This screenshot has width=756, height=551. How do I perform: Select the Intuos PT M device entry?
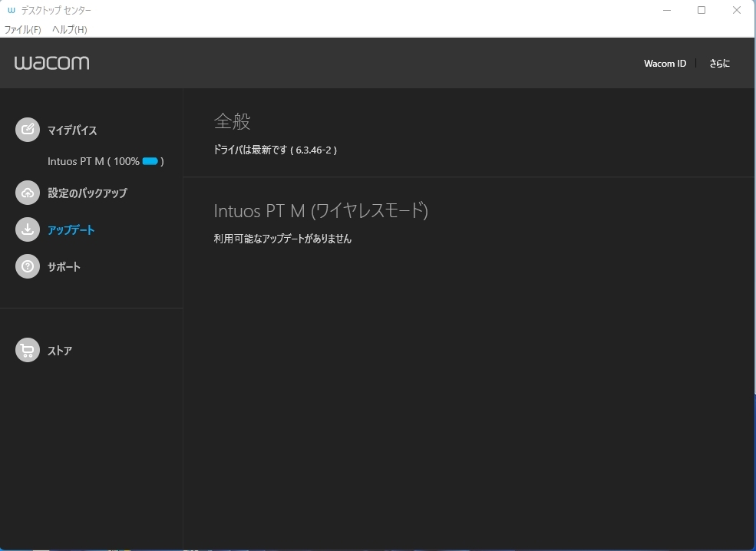click(x=106, y=161)
